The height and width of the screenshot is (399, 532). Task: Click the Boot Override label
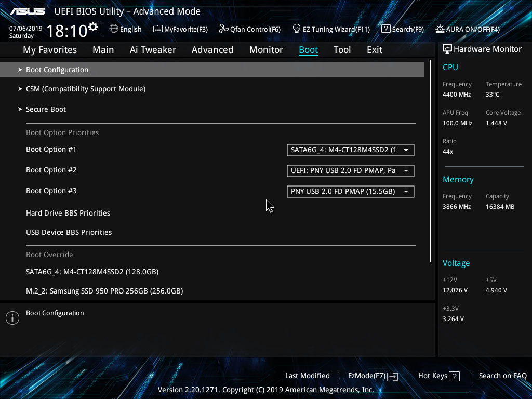click(x=49, y=255)
